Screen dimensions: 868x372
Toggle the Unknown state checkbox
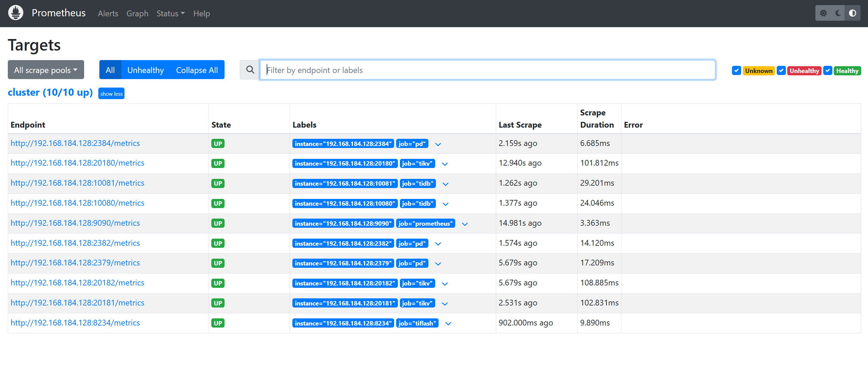[x=736, y=71]
